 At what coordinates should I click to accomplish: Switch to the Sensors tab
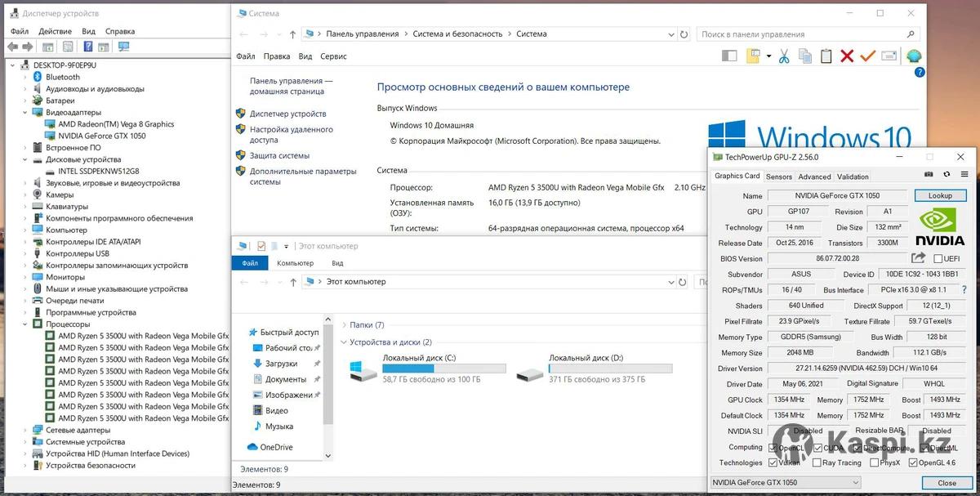778,177
